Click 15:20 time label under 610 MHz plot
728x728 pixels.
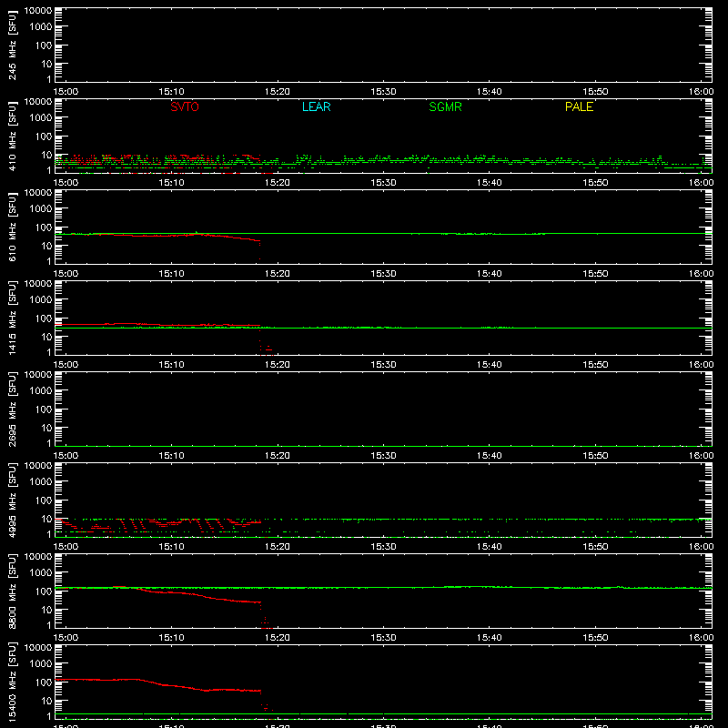click(x=278, y=274)
